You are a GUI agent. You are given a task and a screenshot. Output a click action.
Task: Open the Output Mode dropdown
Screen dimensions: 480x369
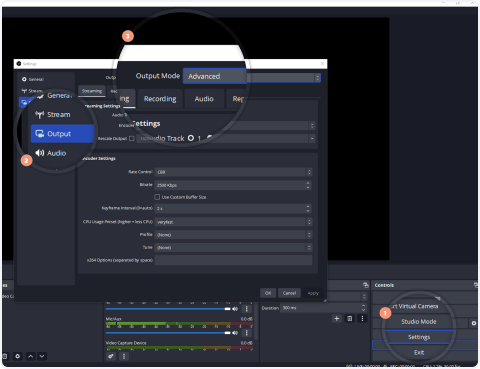pos(252,77)
